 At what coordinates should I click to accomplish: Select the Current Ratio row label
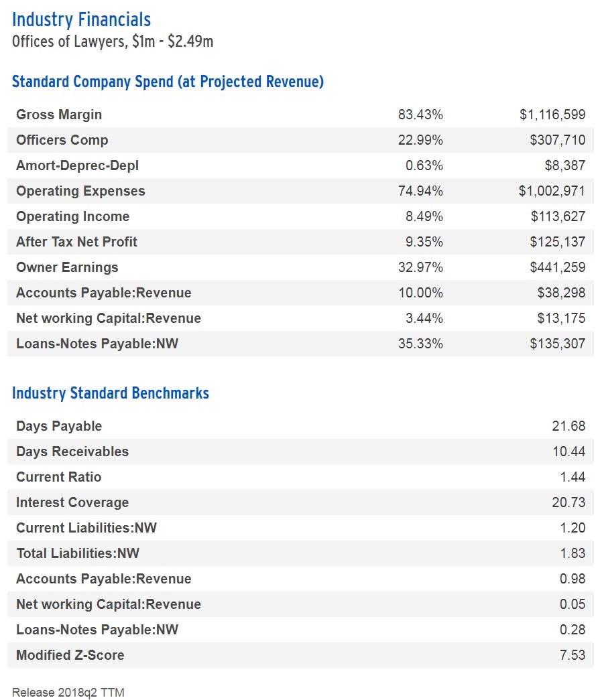(59, 477)
